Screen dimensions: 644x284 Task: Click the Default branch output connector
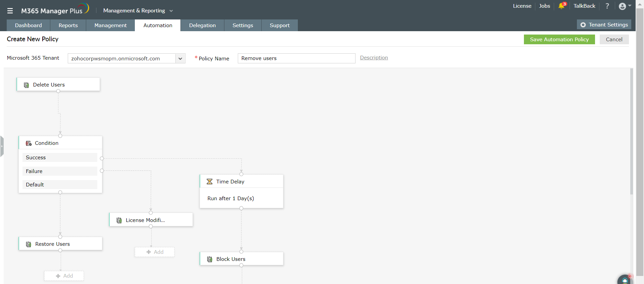point(60,192)
